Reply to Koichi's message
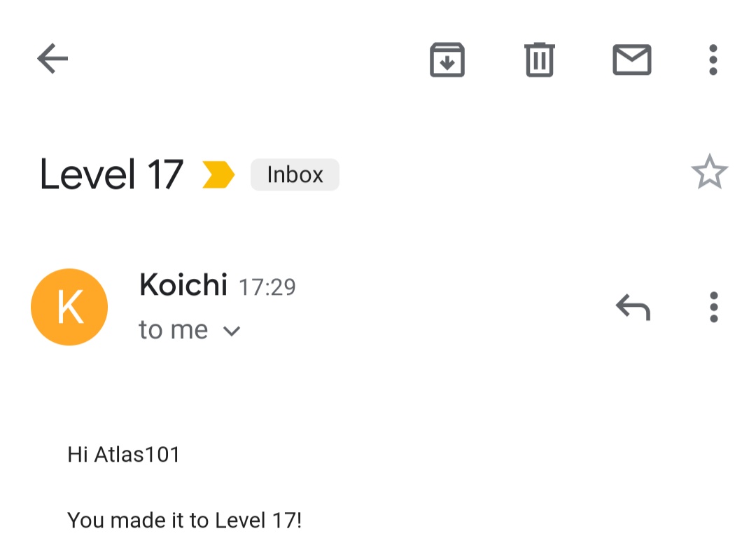Image resolution: width=756 pixels, height=550 pixels. click(x=633, y=307)
